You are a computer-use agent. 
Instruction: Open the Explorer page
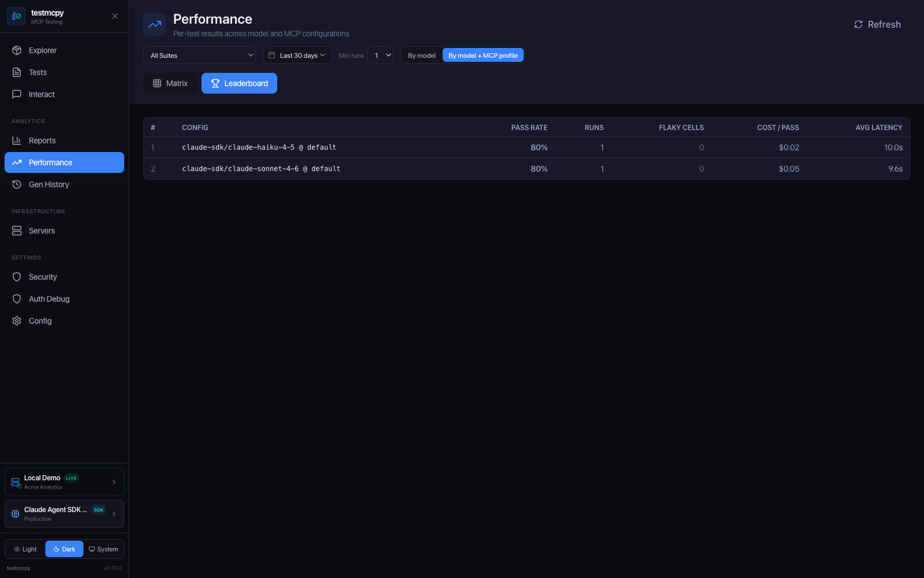64,50
